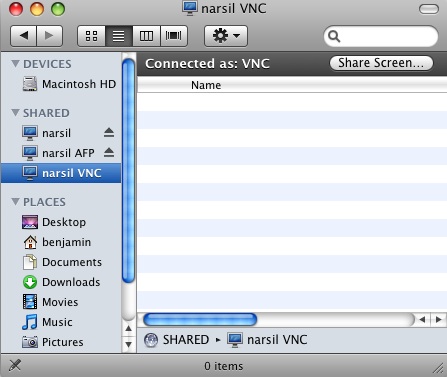
Task: Switch to list view
Action: click(x=119, y=36)
